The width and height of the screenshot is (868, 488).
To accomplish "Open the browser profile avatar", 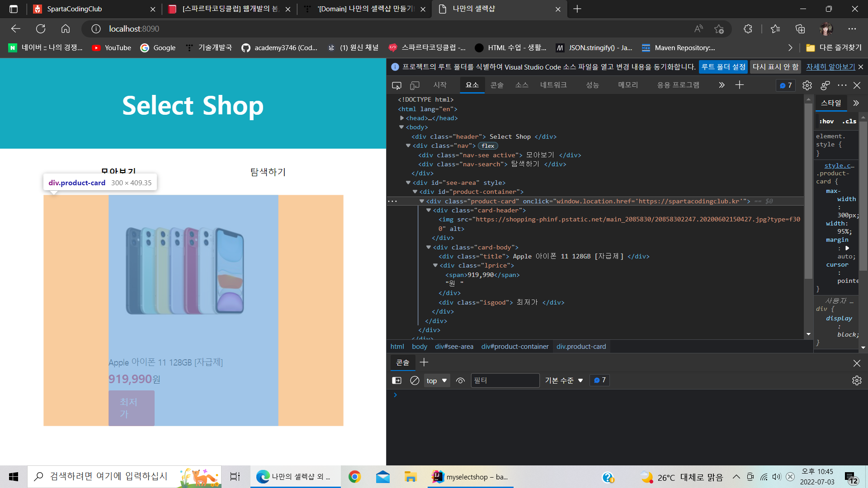I will (826, 29).
